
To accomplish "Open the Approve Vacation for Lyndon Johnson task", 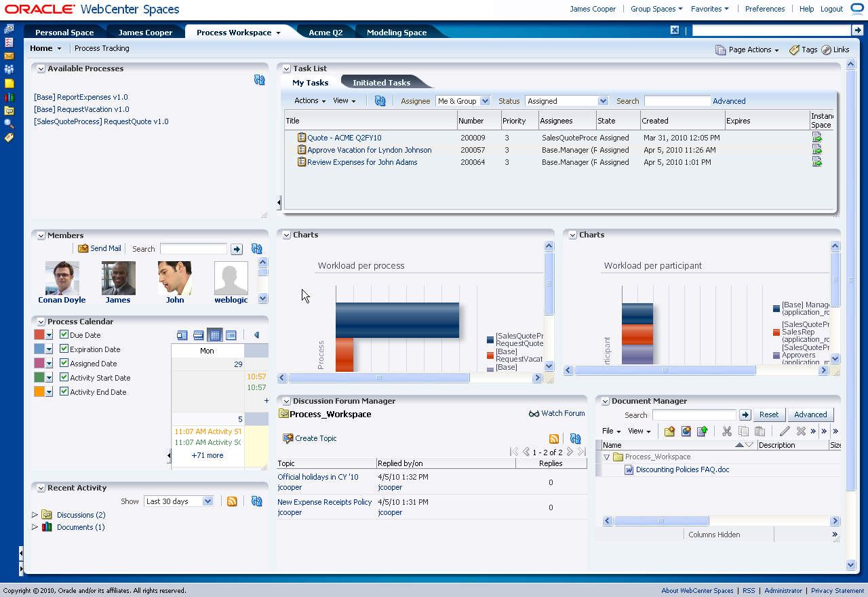I will [x=369, y=150].
